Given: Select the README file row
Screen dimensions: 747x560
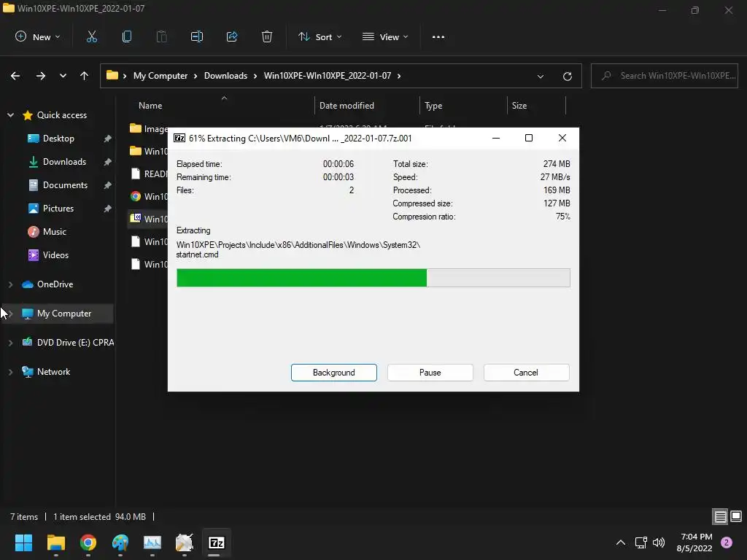Looking at the screenshot, I should coord(148,174).
